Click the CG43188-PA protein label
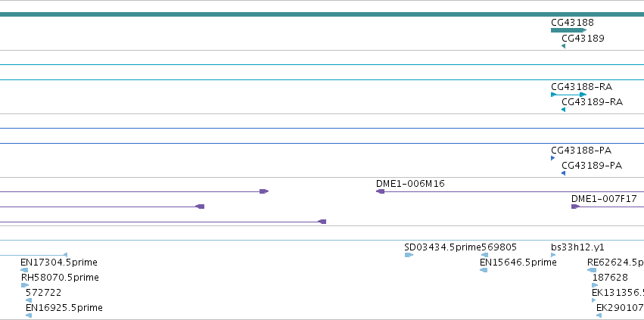644x320 pixels. 581,151
